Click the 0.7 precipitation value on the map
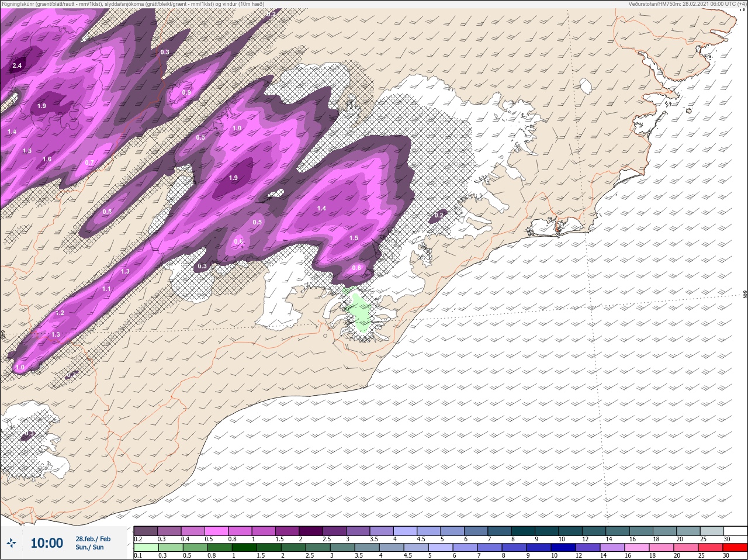The height and width of the screenshot is (560, 748). 89,163
